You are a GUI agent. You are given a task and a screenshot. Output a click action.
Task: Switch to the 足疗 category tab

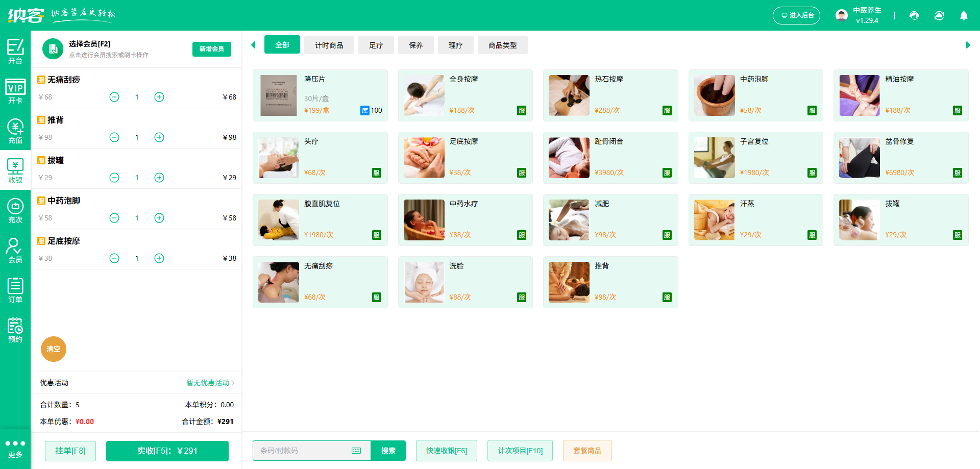(x=376, y=45)
